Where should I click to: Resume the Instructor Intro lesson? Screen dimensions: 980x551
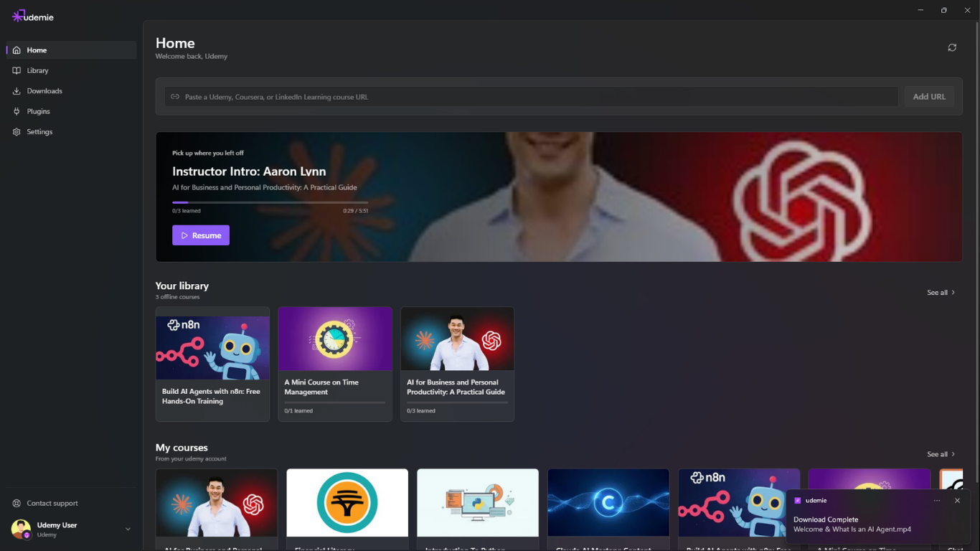(x=201, y=235)
